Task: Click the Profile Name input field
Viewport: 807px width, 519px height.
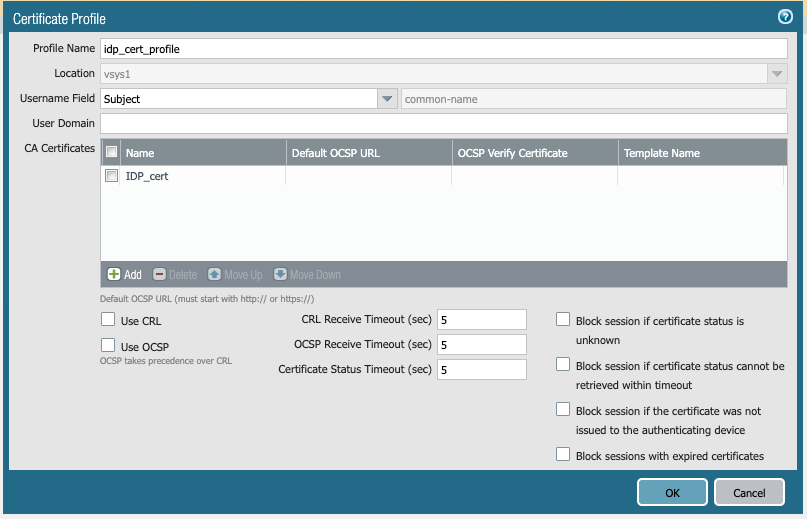Action: click(x=444, y=49)
